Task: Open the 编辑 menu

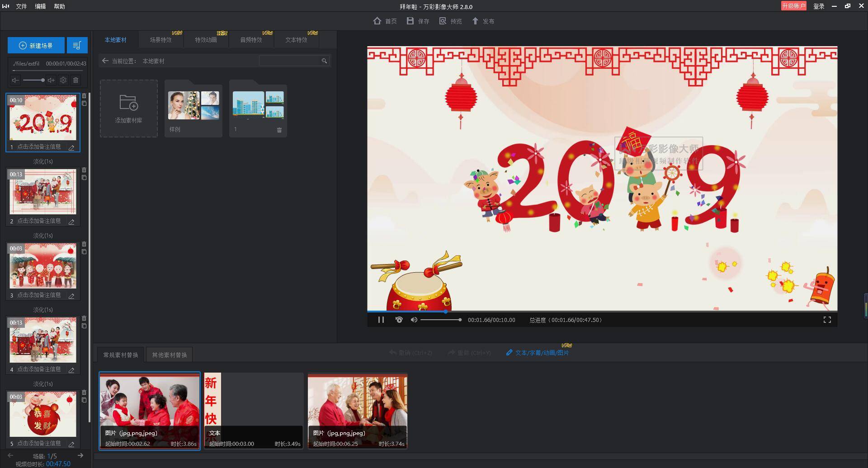Action: (40, 6)
